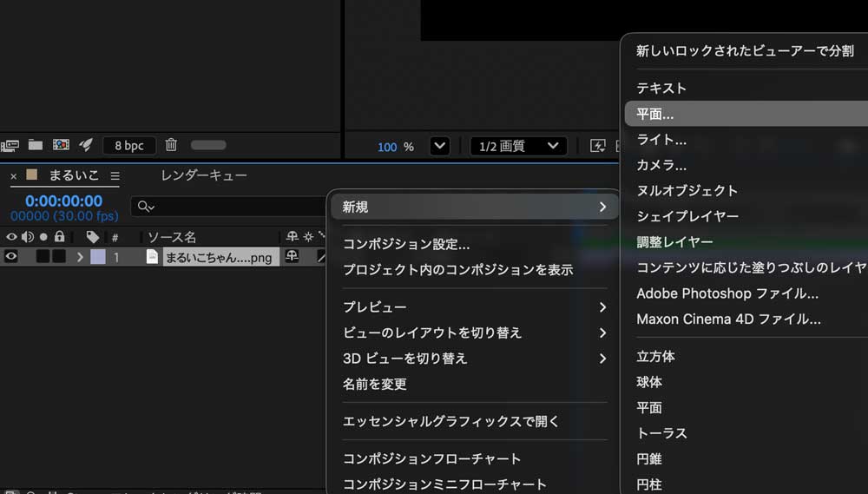Open the magnification ratio dropdown arrow

pos(439,146)
